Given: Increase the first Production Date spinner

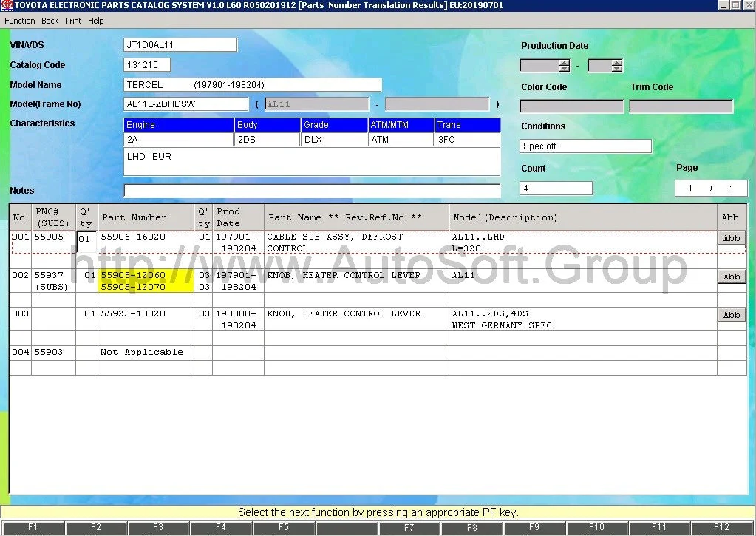Looking at the screenshot, I should [565, 63].
